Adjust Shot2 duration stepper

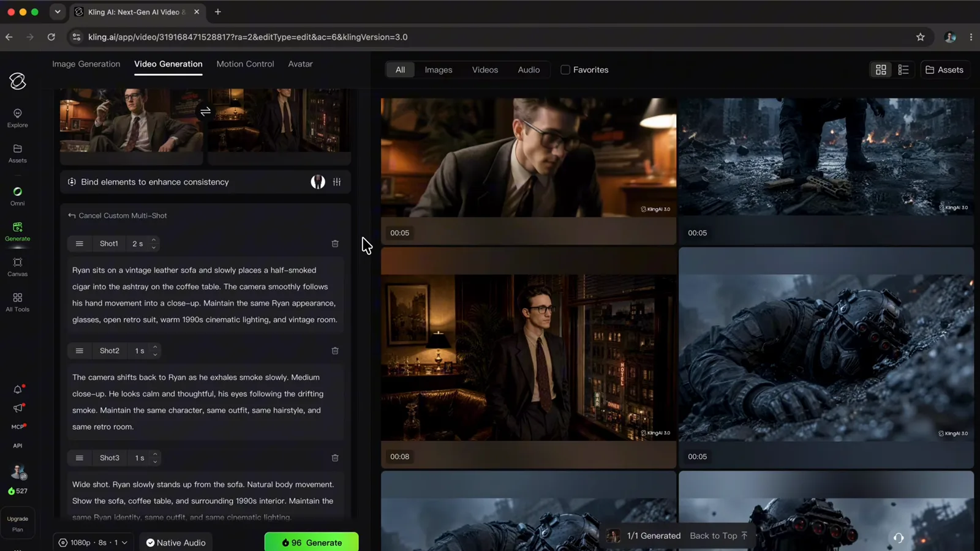pos(155,351)
